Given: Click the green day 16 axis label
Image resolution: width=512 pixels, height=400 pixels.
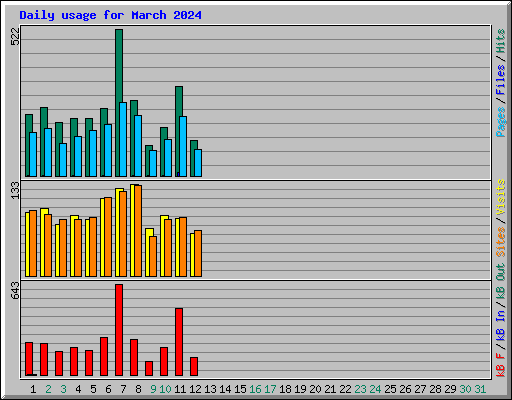Looking at the screenshot, I should click(x=255, y=389).
